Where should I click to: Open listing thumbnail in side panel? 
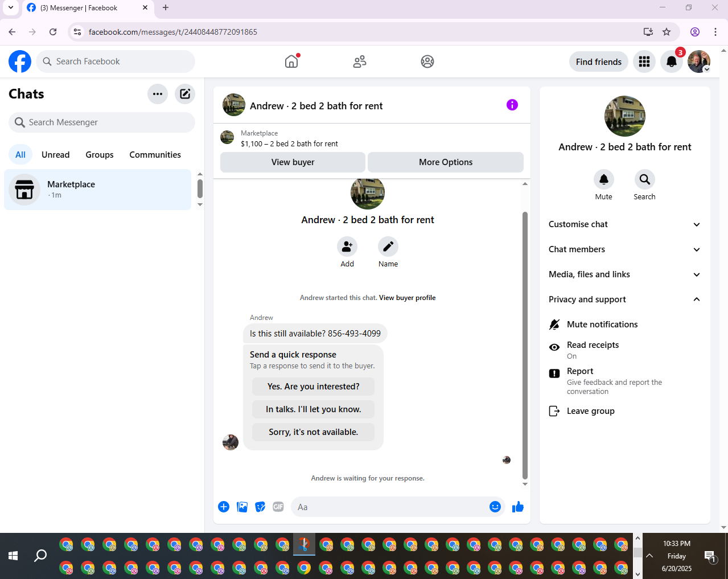click(625, 116)
